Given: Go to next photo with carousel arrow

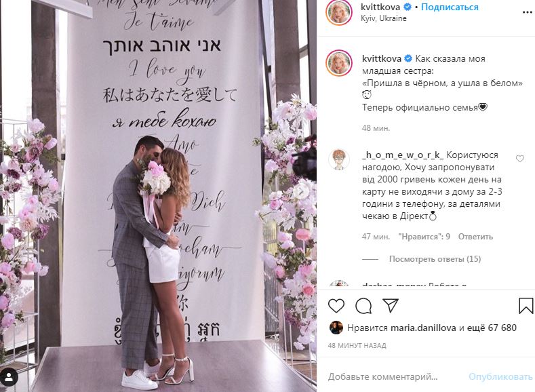Looking at the screenshot, I should [301, 191].
